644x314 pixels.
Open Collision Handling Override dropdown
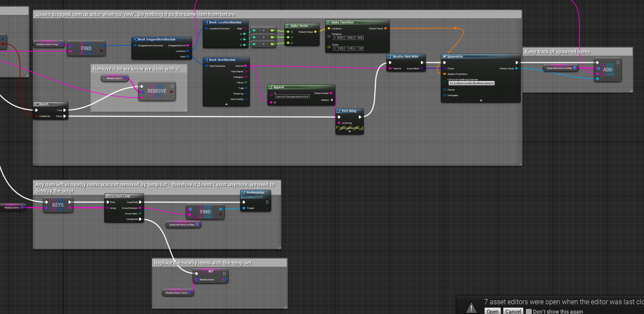click(x=471, y=83)
